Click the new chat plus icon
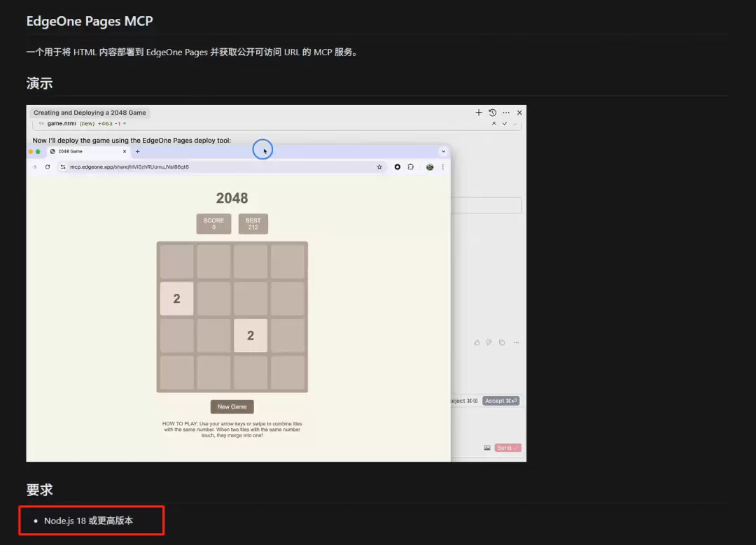This screenshot has height=545, width=756. (x=478, y=112)
